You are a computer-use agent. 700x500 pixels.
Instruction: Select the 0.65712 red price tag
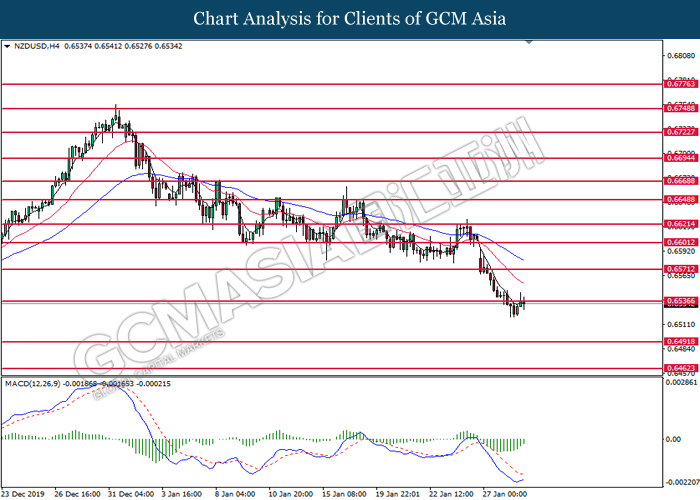[681, 270]
